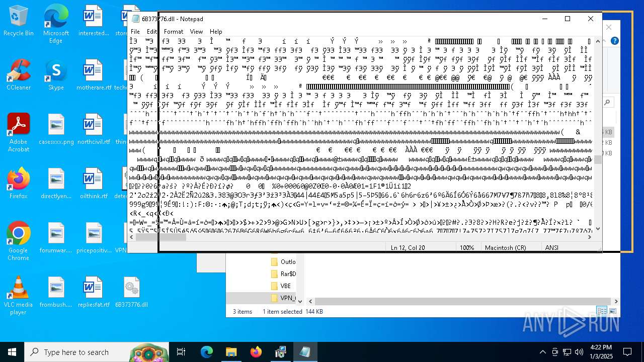Open the volume icon in system tray
644x362 pixels.
[579, 352]
